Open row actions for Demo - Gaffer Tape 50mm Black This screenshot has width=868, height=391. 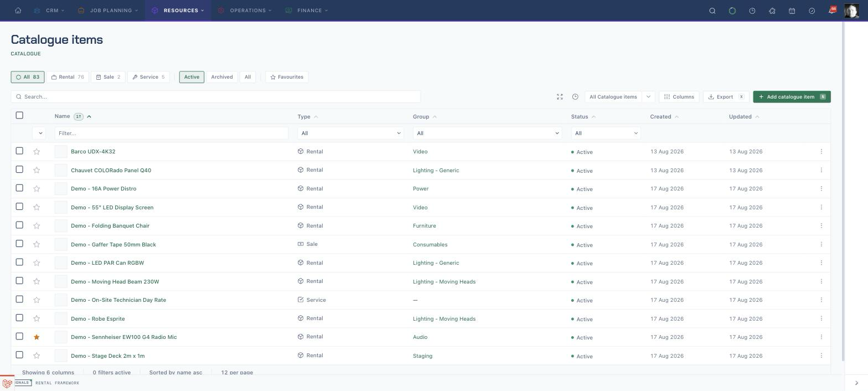(821, 244)
